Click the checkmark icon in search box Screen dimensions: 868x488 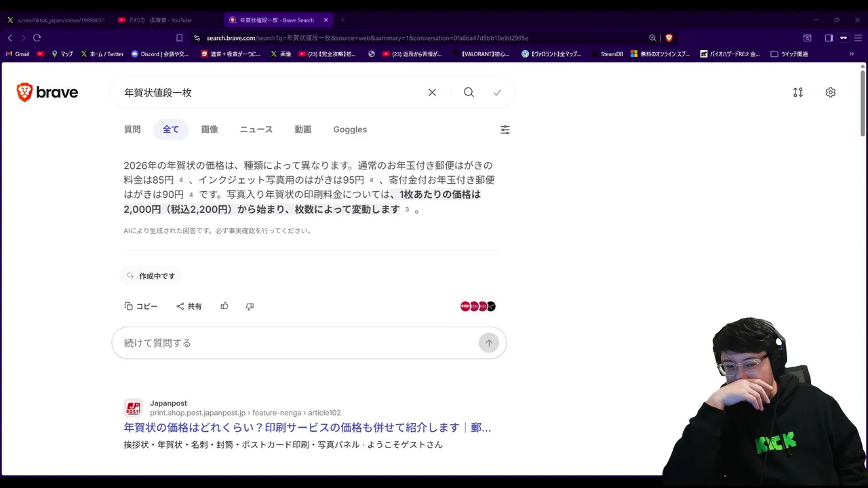pyautogui.click(x=497, y=92)
